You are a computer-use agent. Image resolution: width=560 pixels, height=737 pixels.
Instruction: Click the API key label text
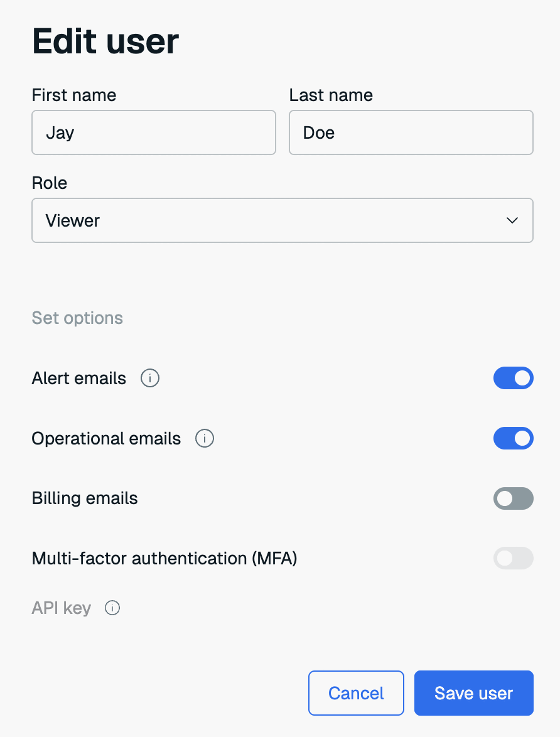click(62, 608)
